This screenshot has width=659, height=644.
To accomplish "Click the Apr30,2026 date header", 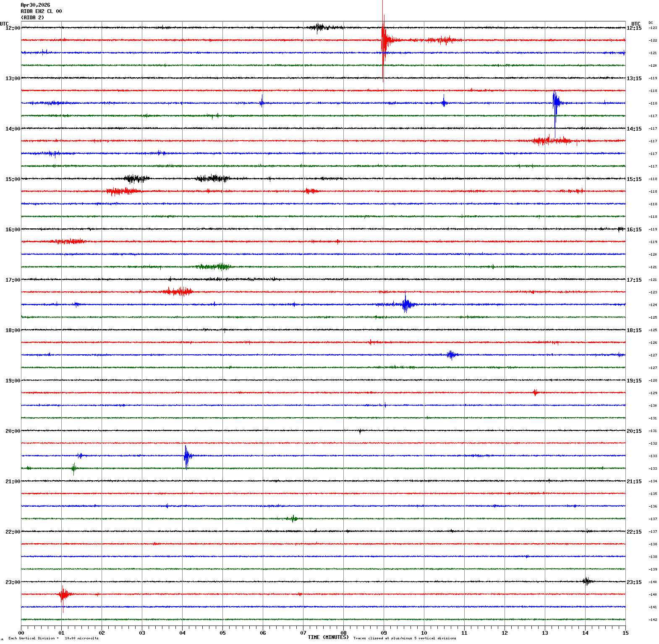I will click(35, 5).
